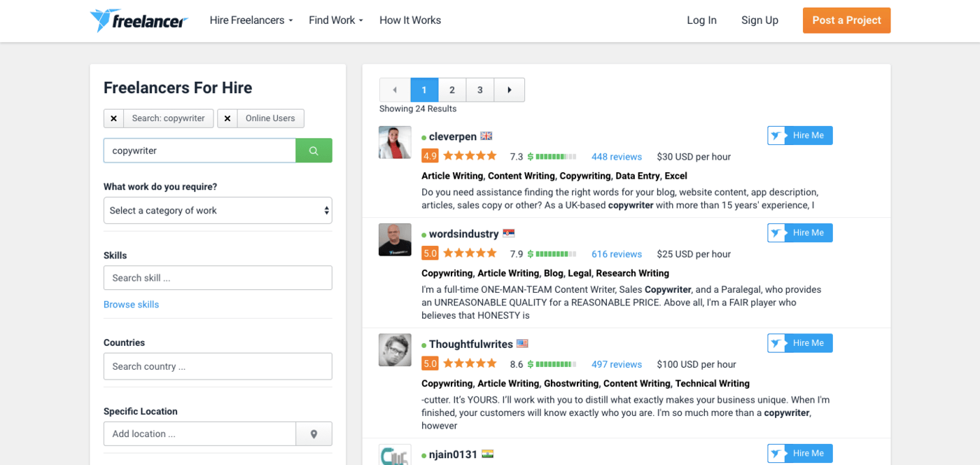Open wordsindustry's 616 reviews
The height and width of the screenshot is (465, 980).
617,254
